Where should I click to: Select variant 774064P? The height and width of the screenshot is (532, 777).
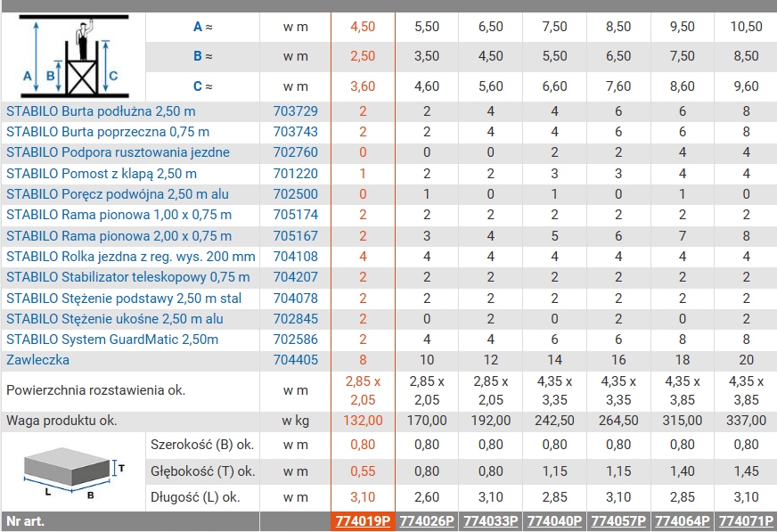683,521
